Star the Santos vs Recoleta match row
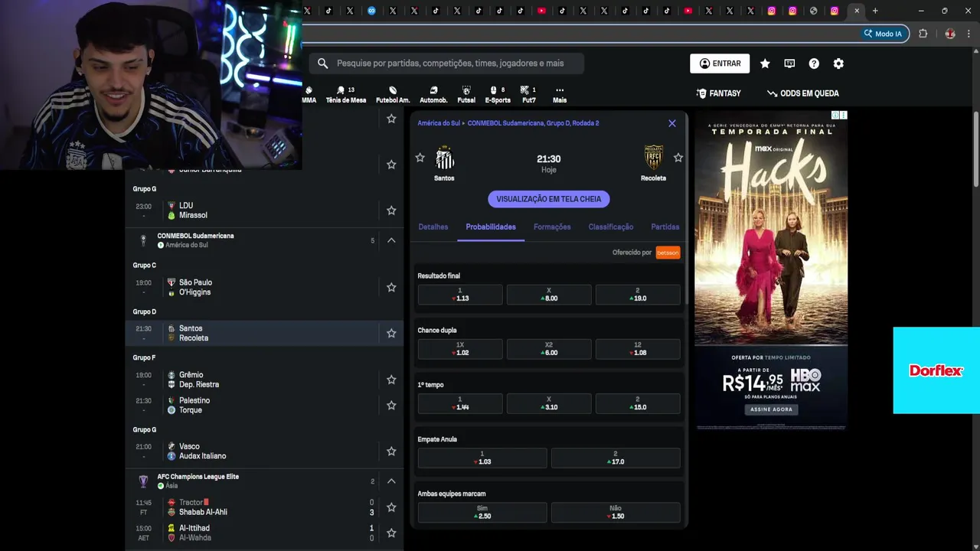Viewport: 980px width, 551px height. (x=391, y=333)
